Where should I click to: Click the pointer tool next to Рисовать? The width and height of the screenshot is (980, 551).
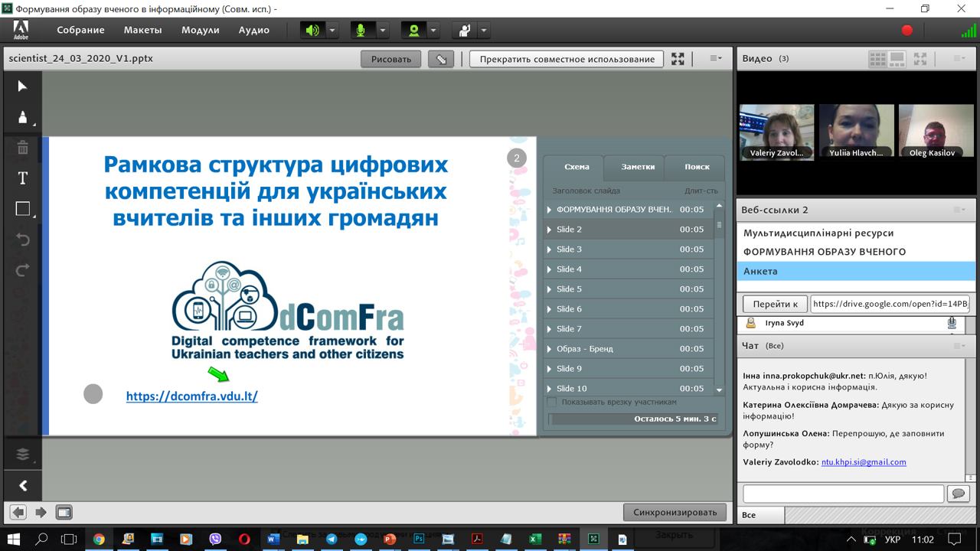point(442,59)
